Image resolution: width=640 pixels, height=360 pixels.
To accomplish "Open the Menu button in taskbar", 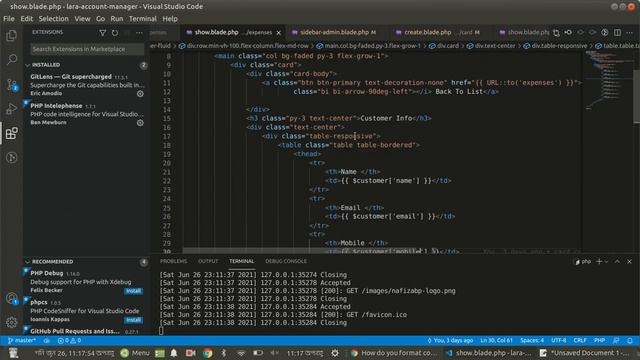I will coord(135,353).
